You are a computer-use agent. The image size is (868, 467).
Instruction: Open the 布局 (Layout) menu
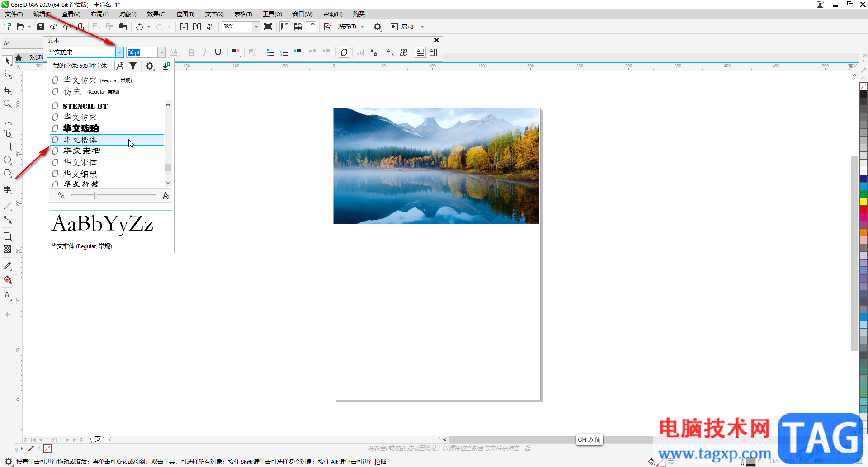click(99, 14)
